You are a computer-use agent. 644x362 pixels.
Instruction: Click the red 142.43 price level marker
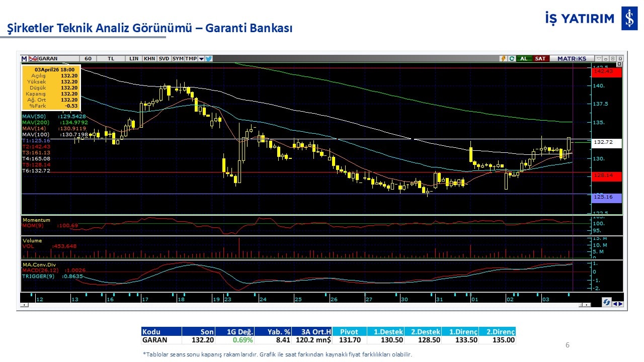click(607, 72)
